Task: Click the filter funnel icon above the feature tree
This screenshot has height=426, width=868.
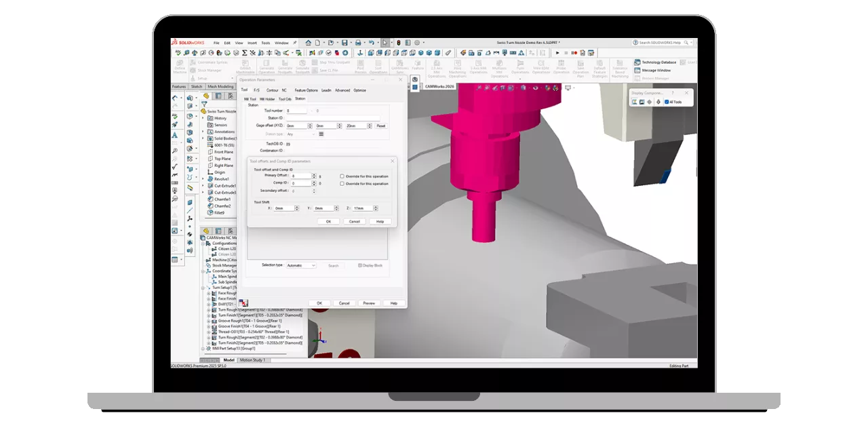Action: 204,104
